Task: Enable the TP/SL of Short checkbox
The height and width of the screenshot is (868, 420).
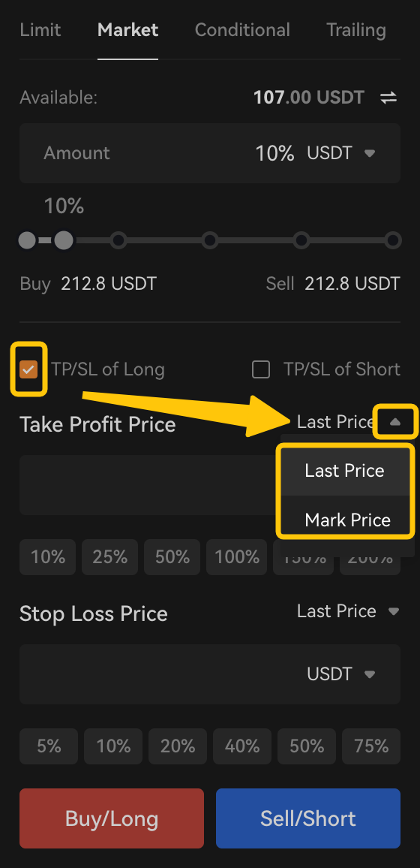Action: click(x=261, y=369)
